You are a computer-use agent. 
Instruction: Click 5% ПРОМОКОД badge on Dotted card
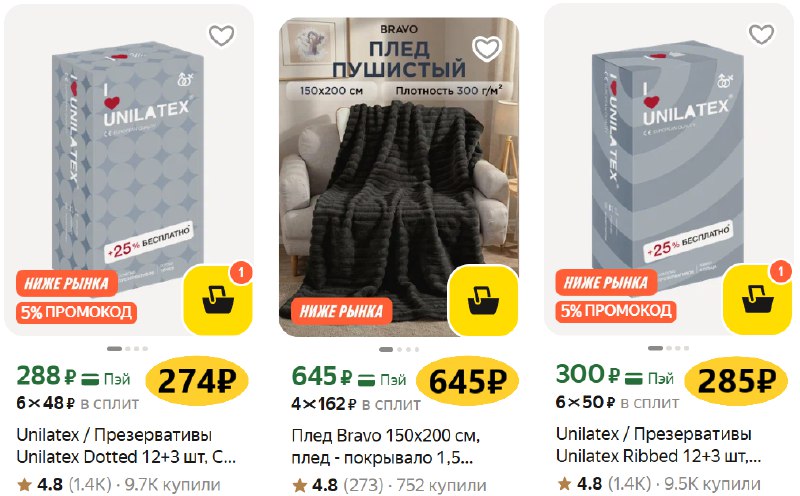[x=77, y=312]
